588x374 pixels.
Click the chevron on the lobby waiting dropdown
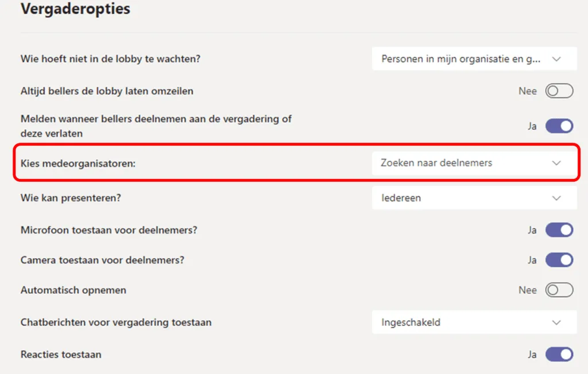point(556,59)
